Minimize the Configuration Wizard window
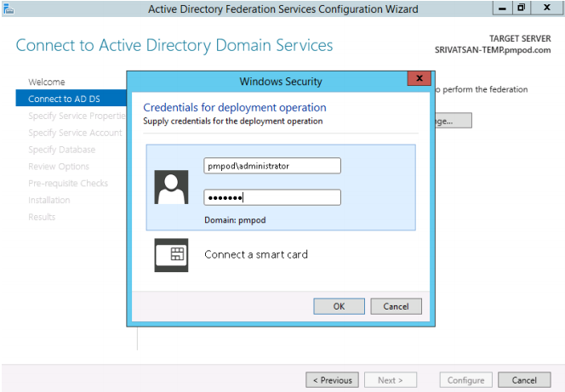 (x=502, y=8)
